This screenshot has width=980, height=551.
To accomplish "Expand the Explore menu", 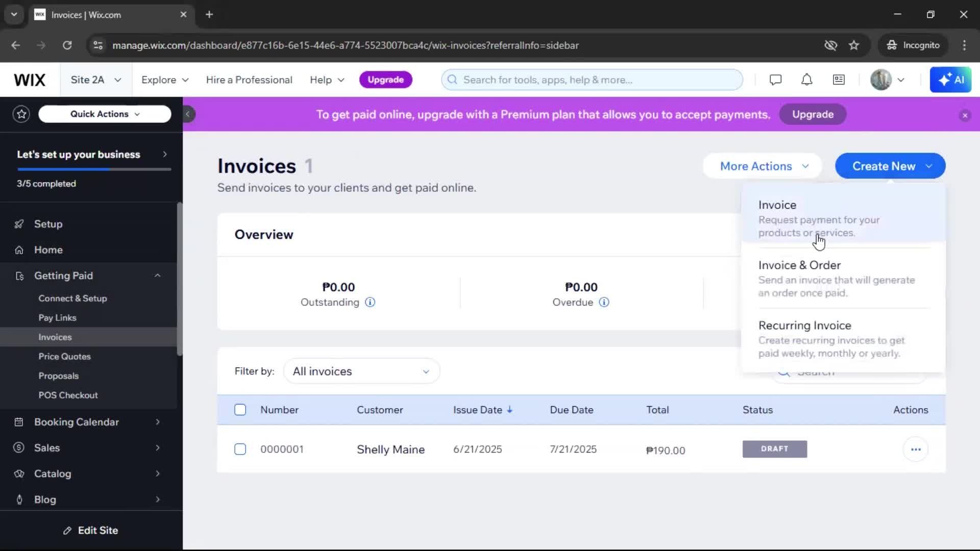I will [x=165, y=80].
